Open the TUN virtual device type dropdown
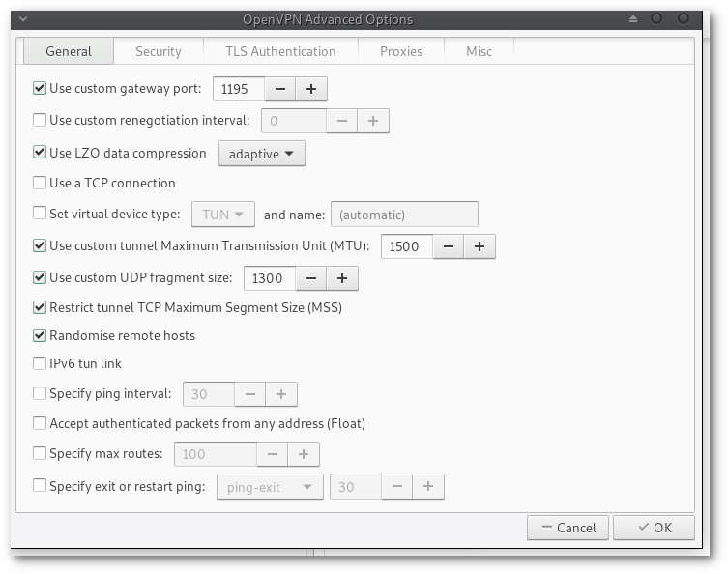 (x=223, y=215)
